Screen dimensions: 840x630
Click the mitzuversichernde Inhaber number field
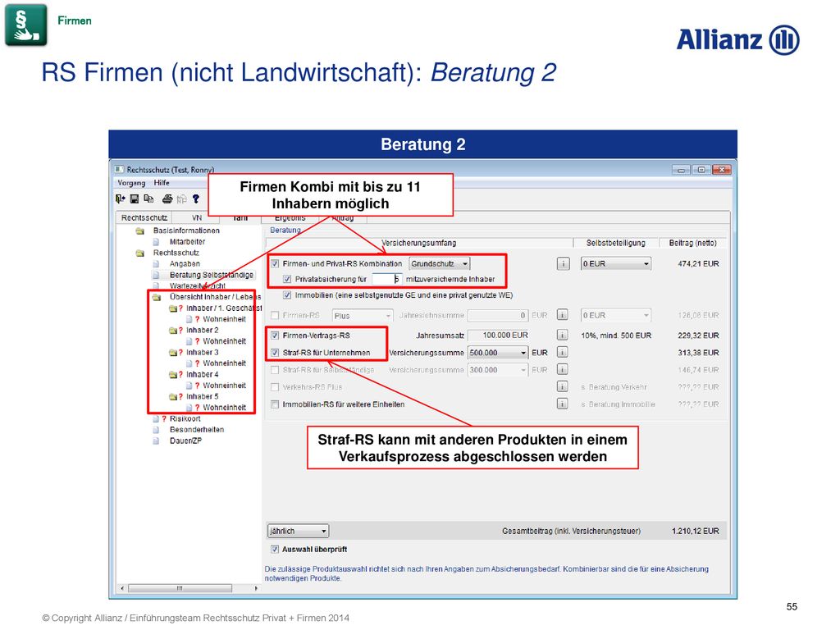tap(386, 279)
